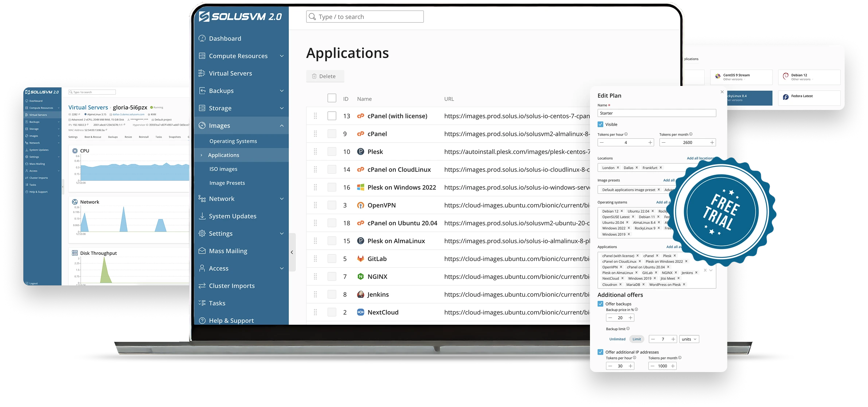The height and width of the screenshot is (407, 868).
Task: Open the backup limit units dropdown
Action: pos(689,339)
